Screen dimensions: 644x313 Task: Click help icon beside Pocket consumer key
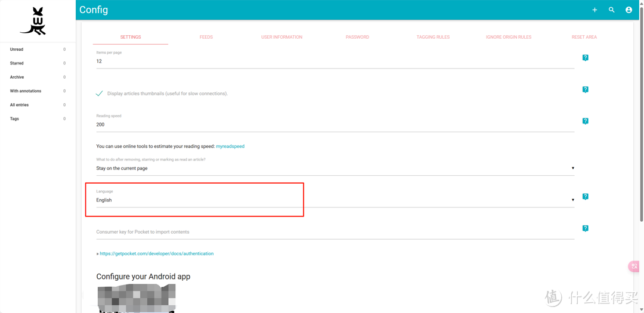point(585,228)
